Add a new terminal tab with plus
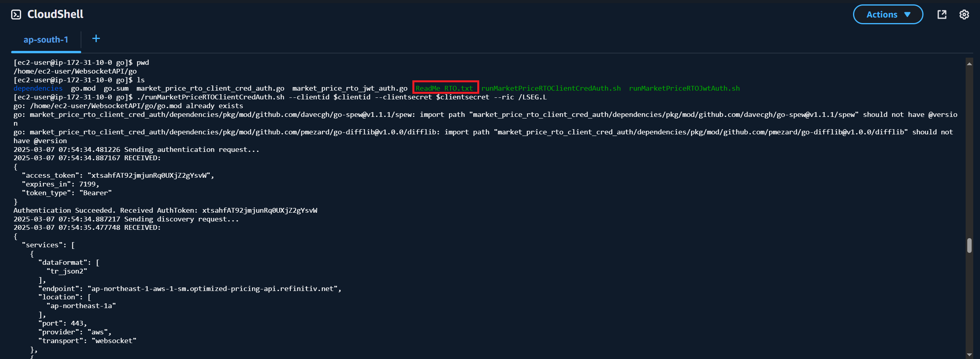Viewport: 980px width, 359px height. 96,39
